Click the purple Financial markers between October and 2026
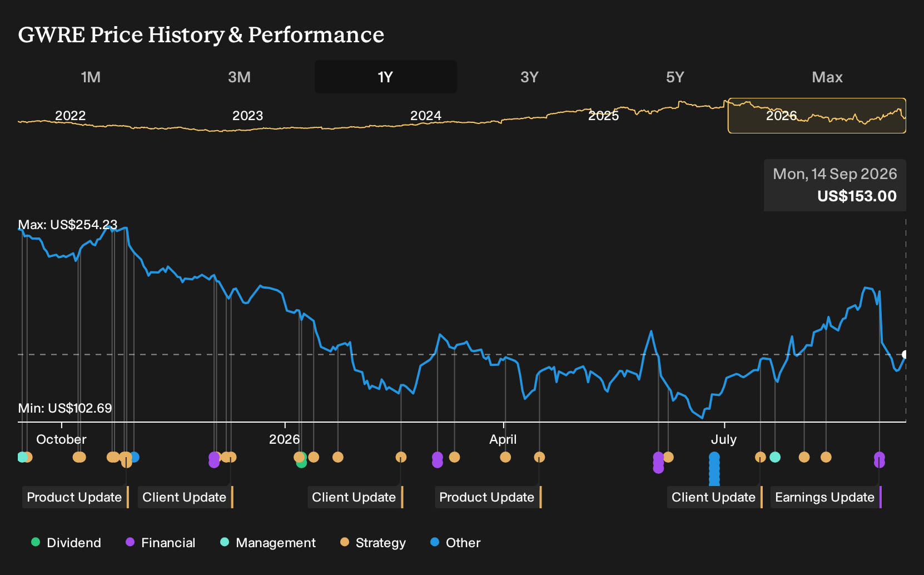The width and height of the screenshot is (924, 575). tap(214, 460)
